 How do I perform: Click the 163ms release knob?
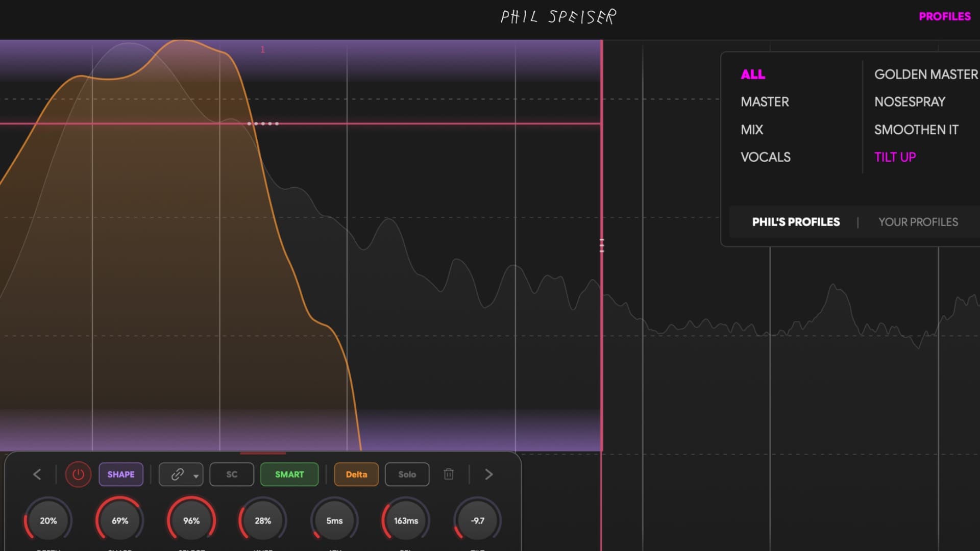coord(406,520)
